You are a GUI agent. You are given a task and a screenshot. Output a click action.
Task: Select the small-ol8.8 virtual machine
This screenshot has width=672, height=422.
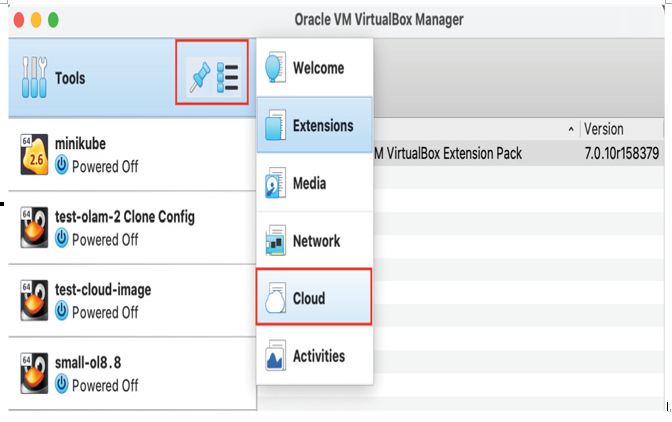click(x=132, y=374)
